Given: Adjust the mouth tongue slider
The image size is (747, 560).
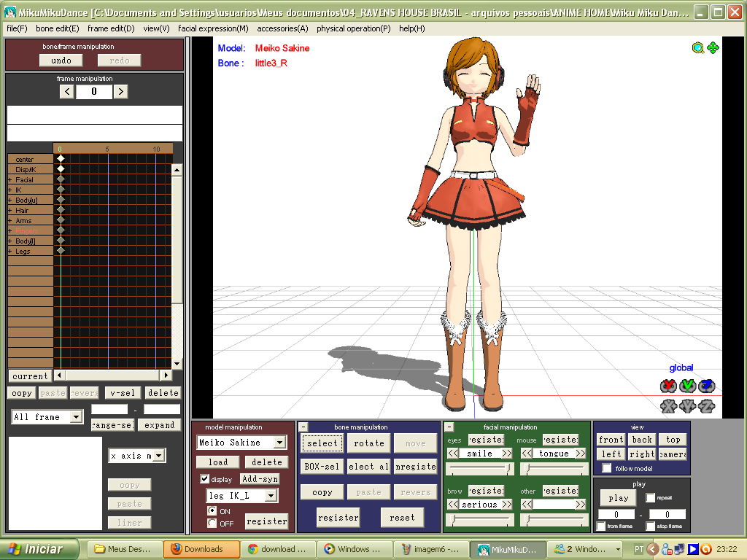Looking at the screenshot, I should 554,469.
